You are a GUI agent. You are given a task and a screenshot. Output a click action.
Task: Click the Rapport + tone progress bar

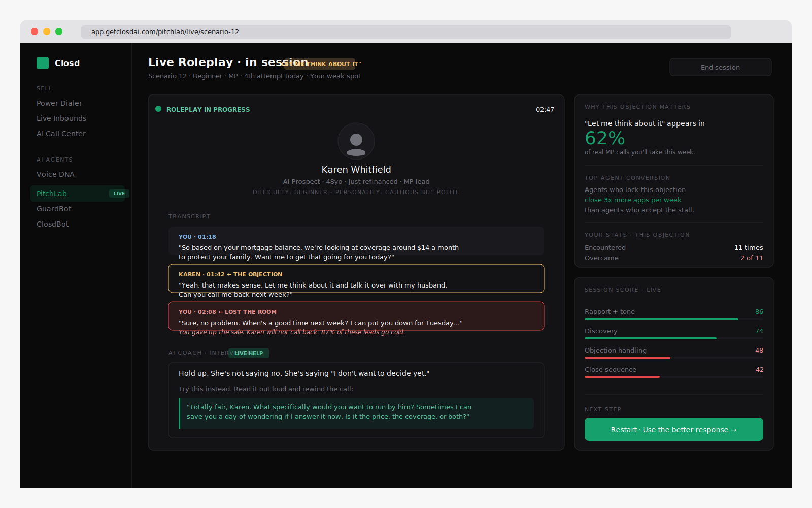[673, 319]
